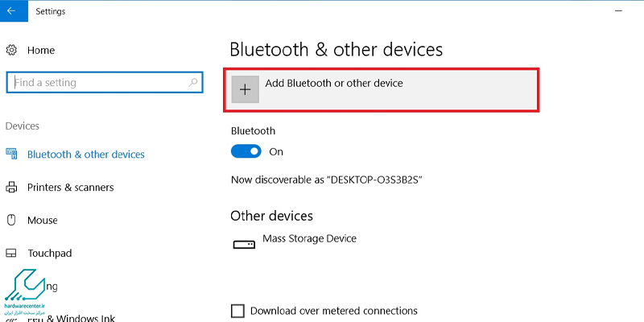Select the Mass Storage Device entry
This screenshot has height=322, width=644.
[309, 239]
